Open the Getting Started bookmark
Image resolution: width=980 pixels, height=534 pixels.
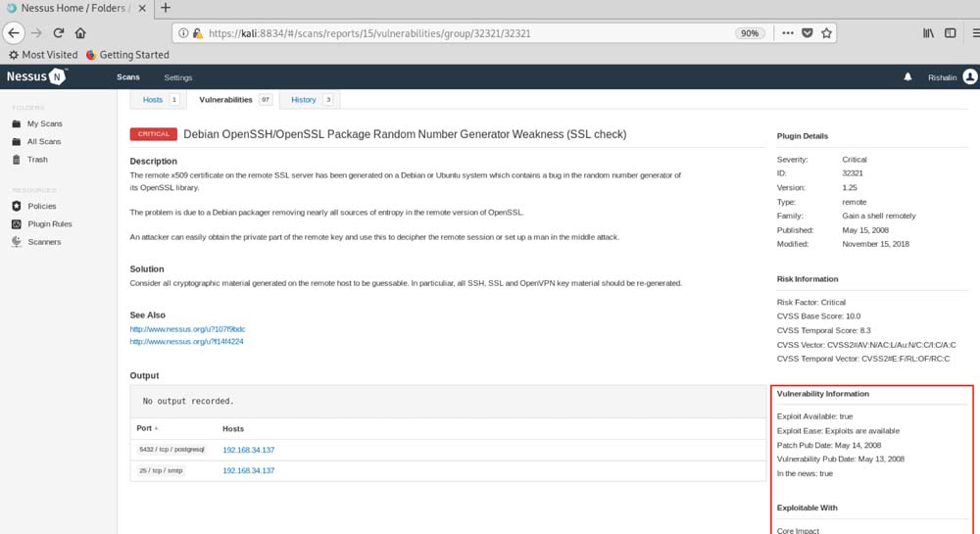point(127,55)
